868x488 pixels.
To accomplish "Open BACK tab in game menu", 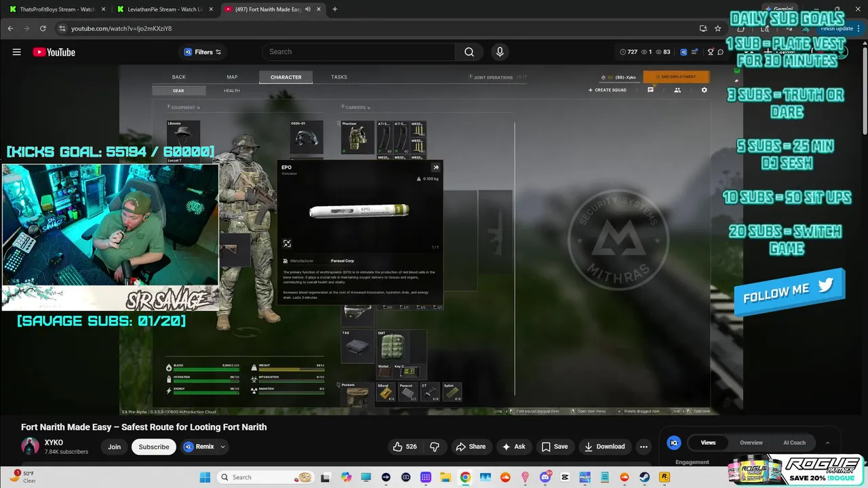I will point(178,77).
